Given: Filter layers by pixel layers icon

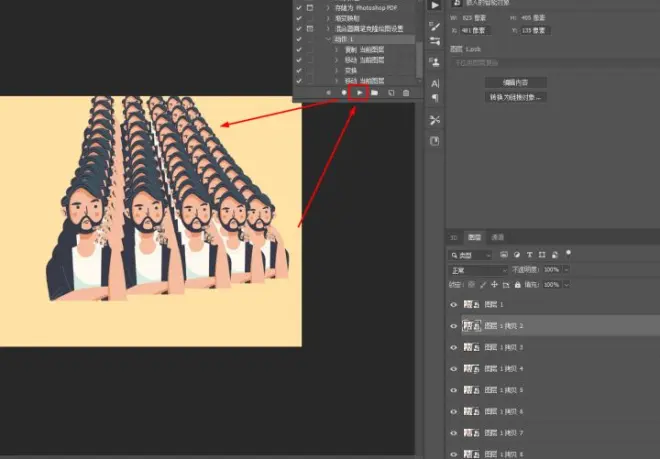Looking at the screenshot, I should coord(504,255).
